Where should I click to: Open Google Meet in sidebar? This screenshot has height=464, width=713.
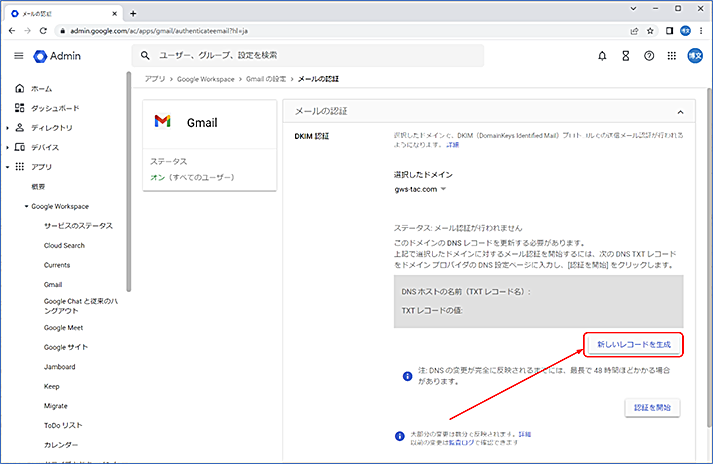63,328
